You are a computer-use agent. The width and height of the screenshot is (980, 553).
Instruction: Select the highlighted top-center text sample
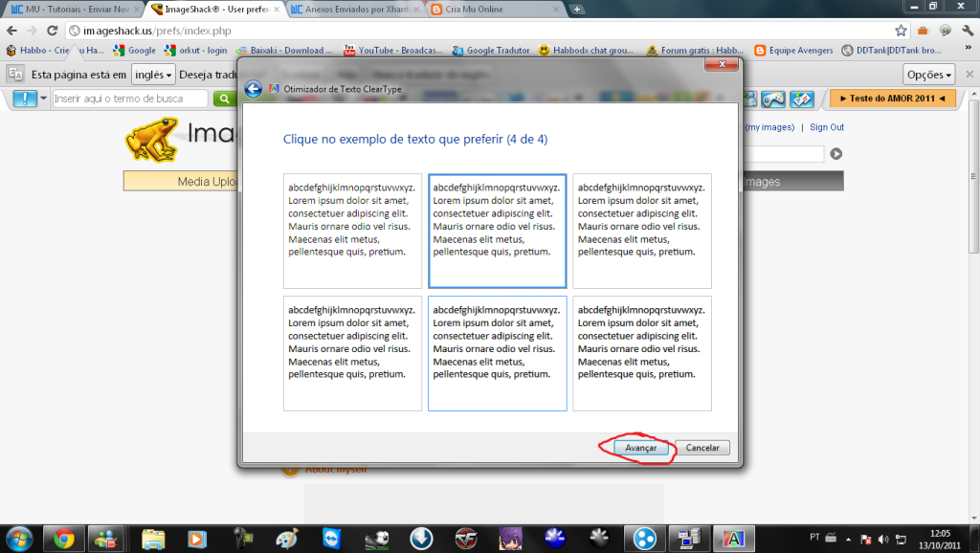click(497, 230)
